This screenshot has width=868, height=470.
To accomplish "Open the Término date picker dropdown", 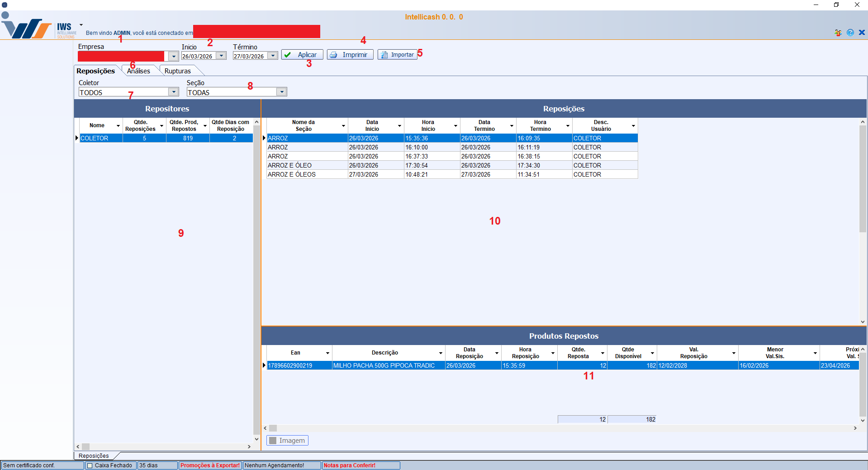I will point(272,56).
